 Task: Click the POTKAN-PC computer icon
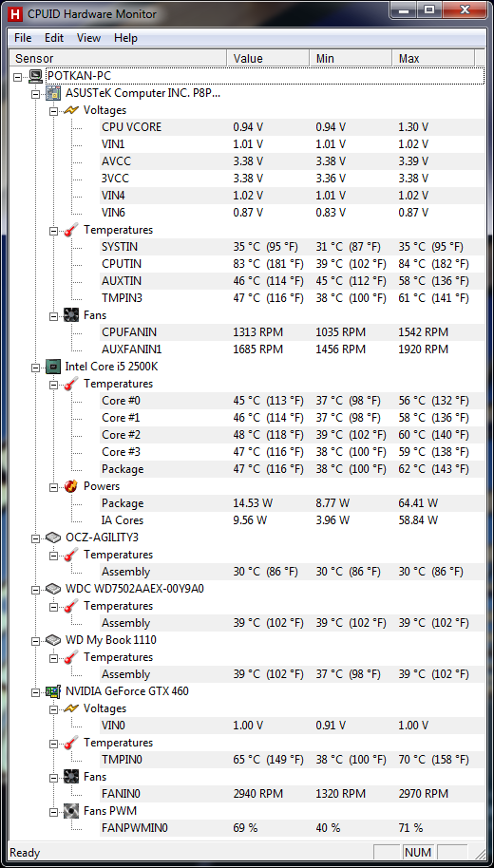36,75
